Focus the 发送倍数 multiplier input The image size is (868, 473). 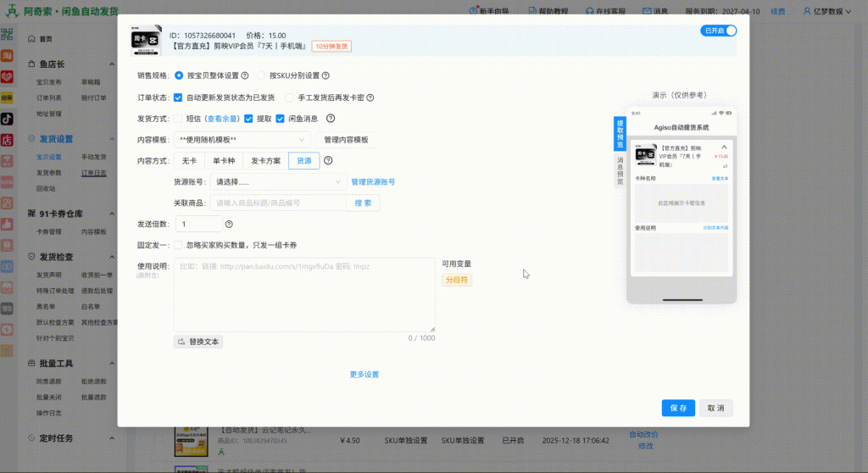pos(199,224)
